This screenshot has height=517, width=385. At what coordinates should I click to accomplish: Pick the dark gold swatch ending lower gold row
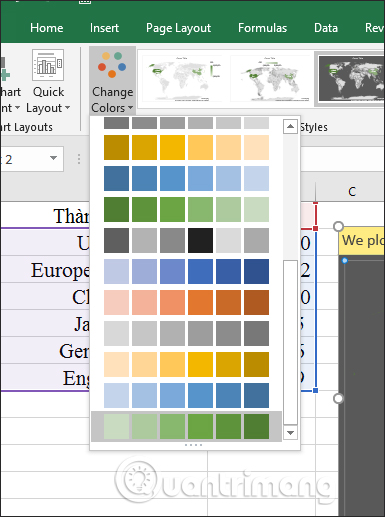pos(256,364)
